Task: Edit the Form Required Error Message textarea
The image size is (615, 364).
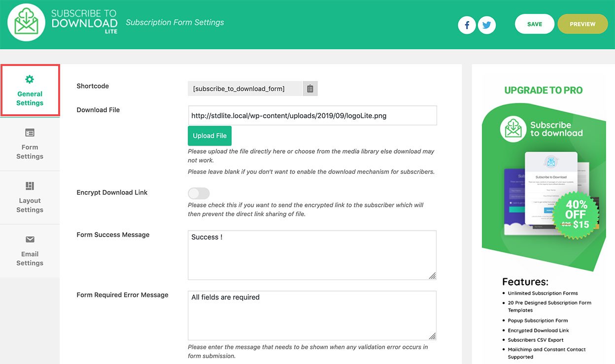Action: click(312, 314)
